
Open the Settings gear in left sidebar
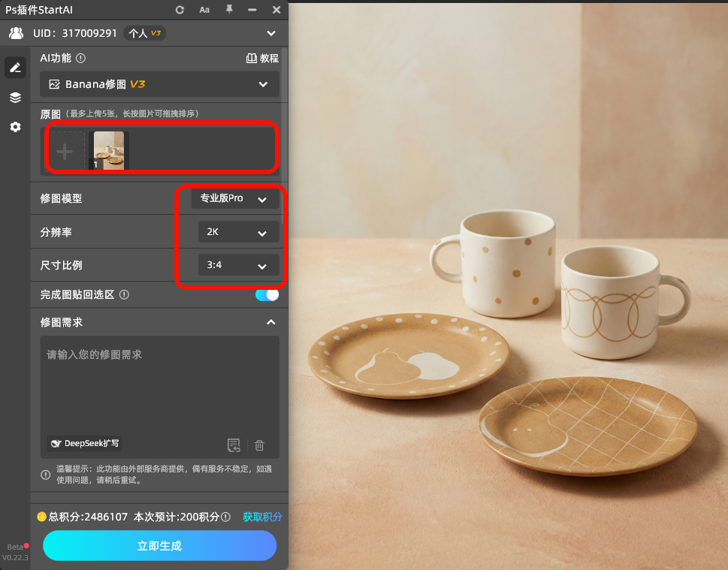pos(15,127)
